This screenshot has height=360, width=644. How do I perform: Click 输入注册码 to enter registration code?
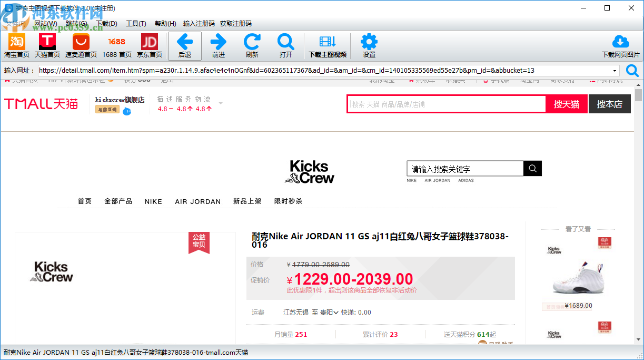tap(200, 23)
